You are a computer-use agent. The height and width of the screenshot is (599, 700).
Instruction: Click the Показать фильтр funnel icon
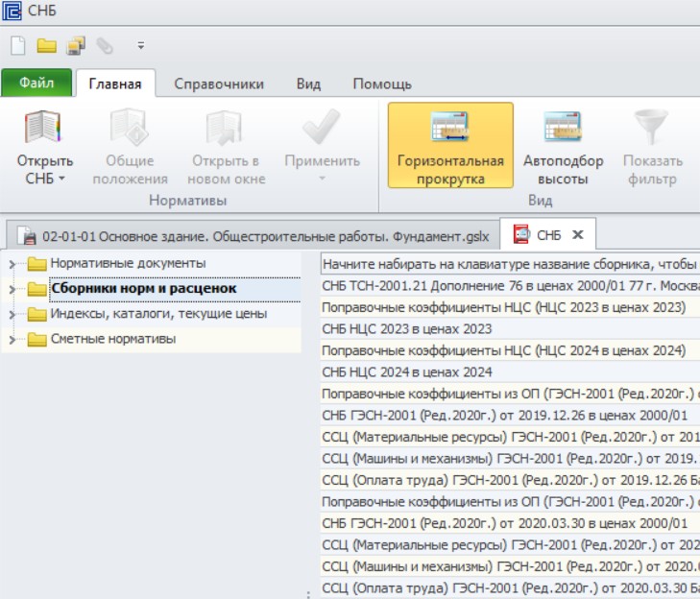pyautogui.click(x=651, y=127)
